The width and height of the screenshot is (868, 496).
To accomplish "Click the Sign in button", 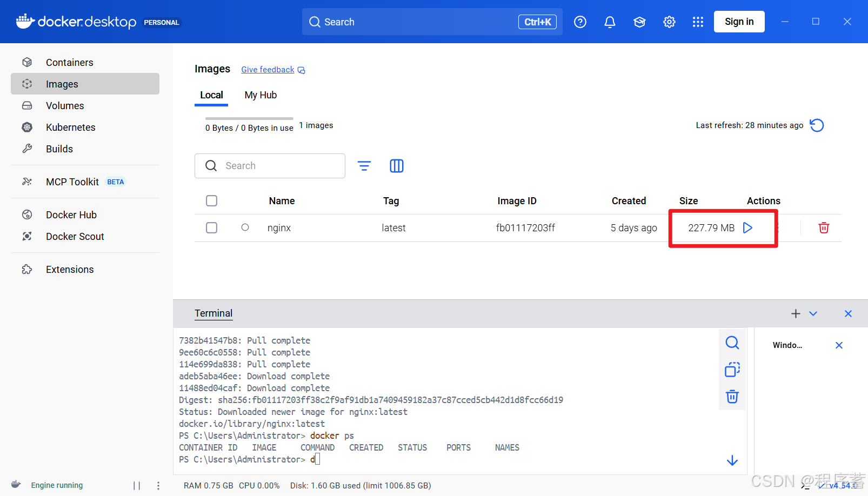I will click(739, 22).
